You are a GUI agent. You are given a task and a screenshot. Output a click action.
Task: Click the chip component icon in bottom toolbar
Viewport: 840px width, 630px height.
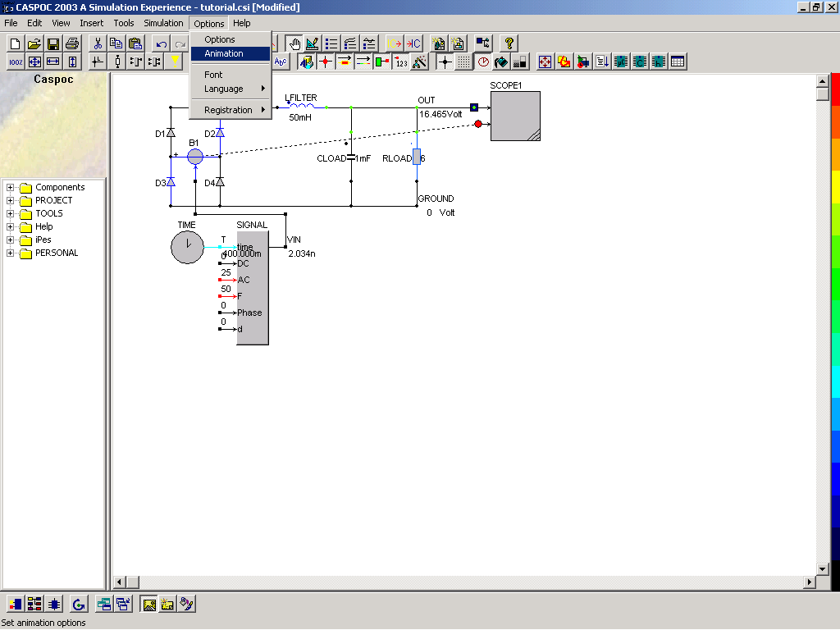click(53, 605)
